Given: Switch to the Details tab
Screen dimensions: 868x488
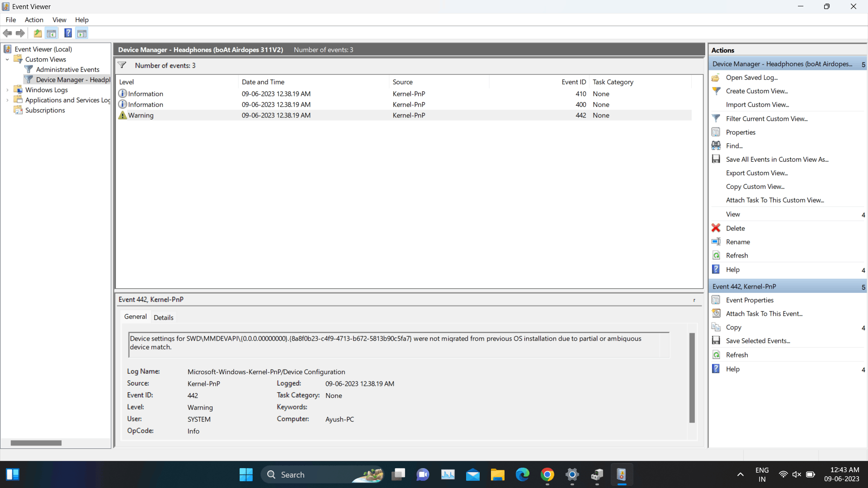Looking at the screenshot, I should [x=163, y=317].
